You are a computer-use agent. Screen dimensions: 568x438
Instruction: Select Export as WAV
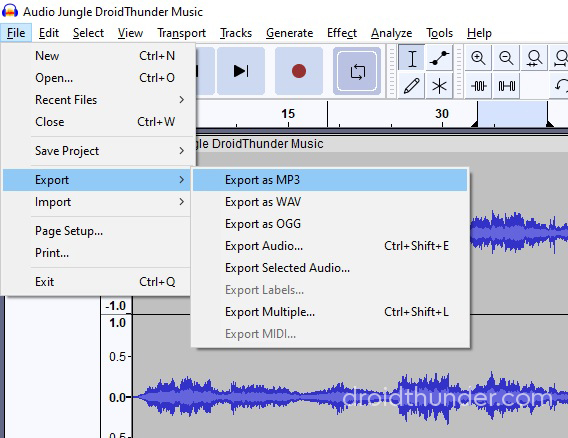click(330, 202)
